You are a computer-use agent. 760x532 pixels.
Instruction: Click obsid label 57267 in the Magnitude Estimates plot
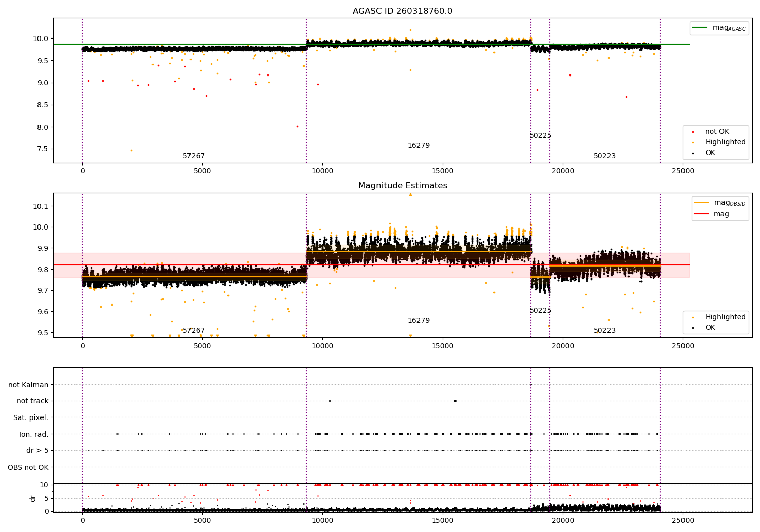194,331
